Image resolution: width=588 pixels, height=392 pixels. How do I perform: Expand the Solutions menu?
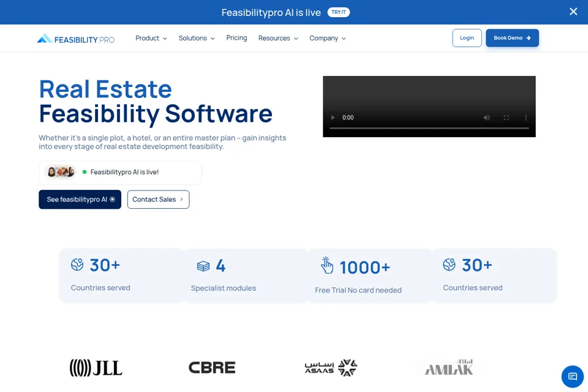point(197,38)
